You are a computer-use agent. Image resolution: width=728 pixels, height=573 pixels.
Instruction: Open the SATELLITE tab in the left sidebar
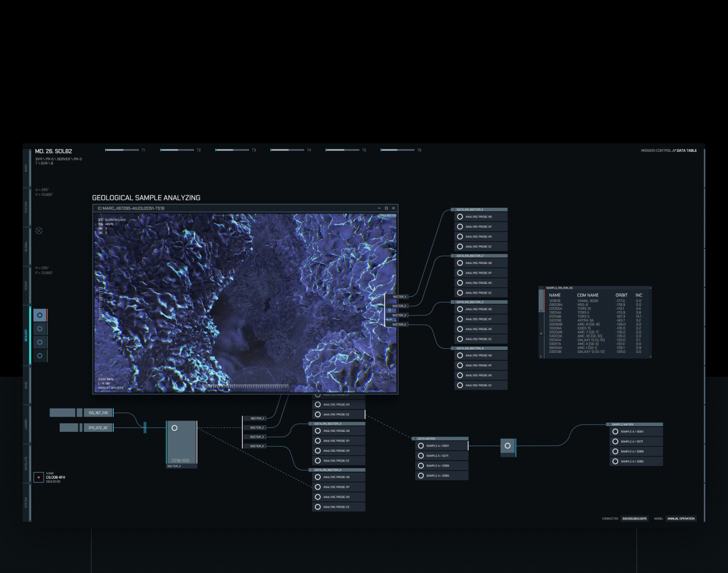tap(26, 463)
